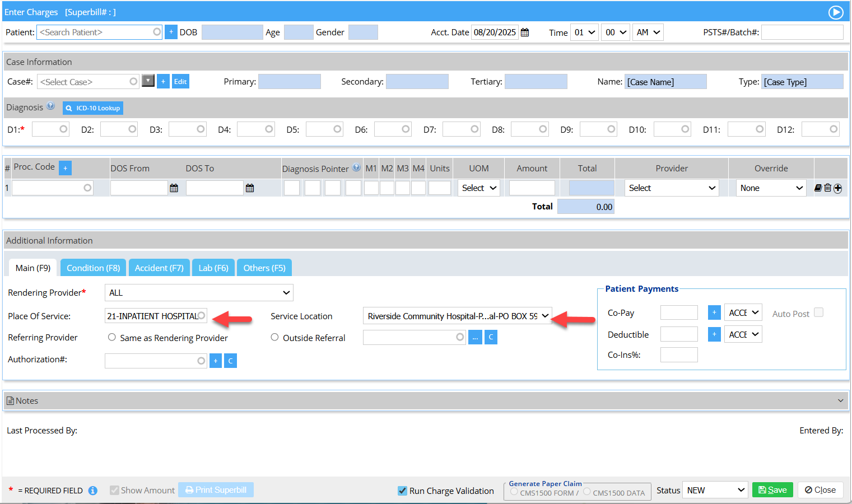
Task: Click the play icon in the title bar
Action: pos(836,12)
